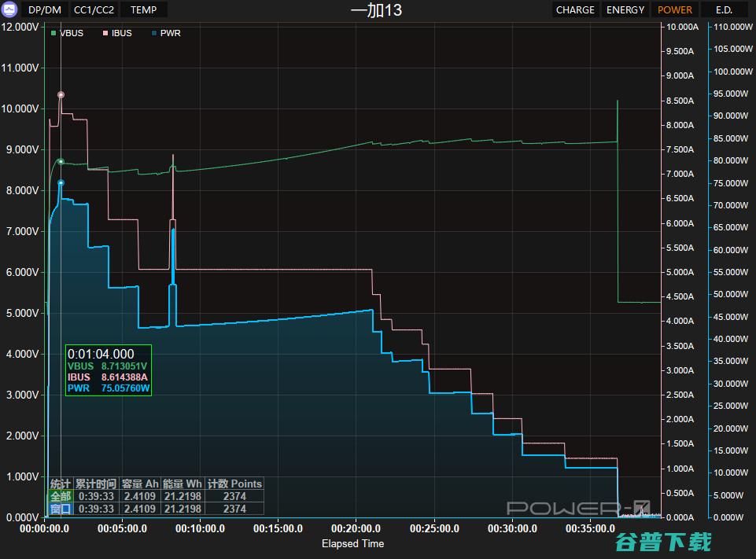Click the pink IBUS peak marker dot
This screenshot has height=559, width=756.
[x=61, y=94]
